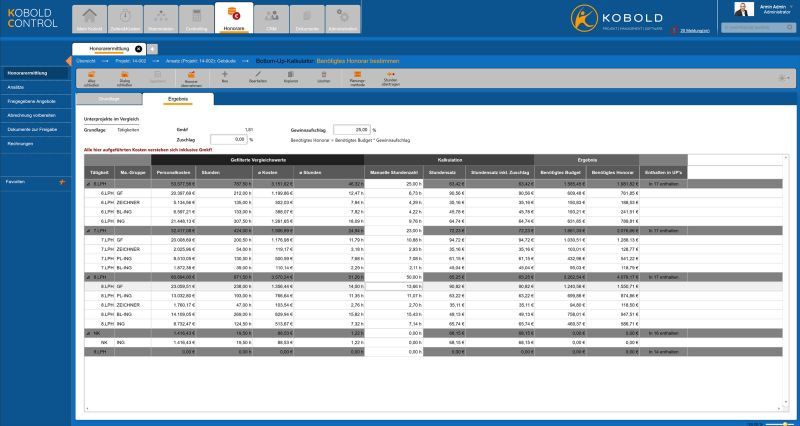Screen dimensions: 800x426
Task: Switch to the Grundlage tab
Action: [108, 100]
